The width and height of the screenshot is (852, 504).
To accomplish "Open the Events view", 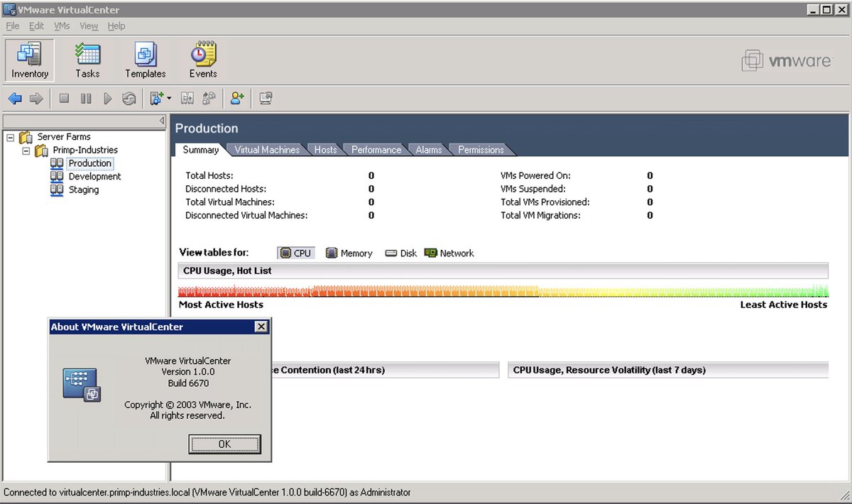I will pos(203,60).
